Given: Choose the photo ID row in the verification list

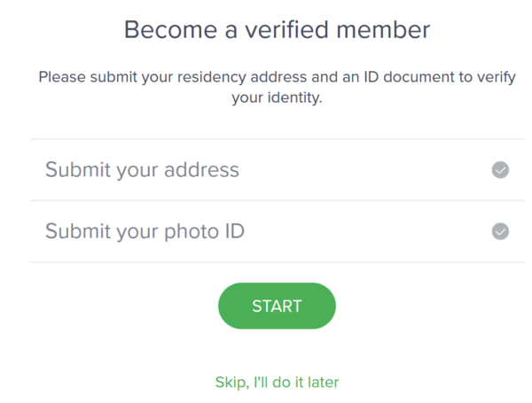Looking at the screenshot, I should [278, 231].
